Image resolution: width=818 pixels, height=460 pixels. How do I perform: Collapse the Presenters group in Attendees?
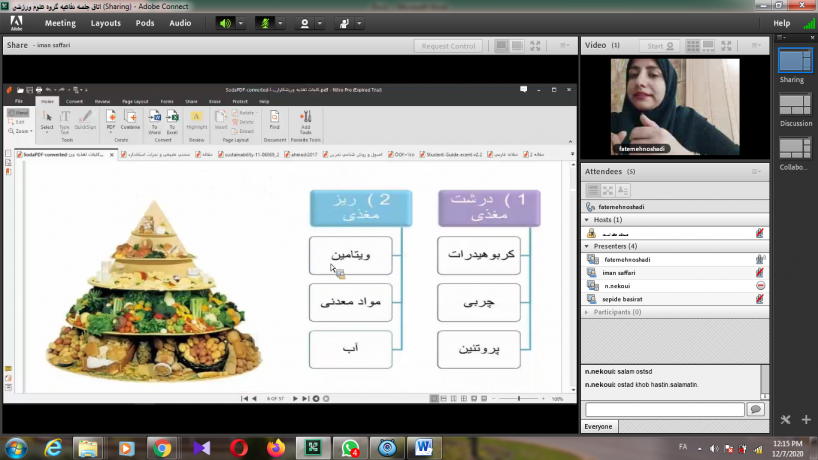coord(585,246)
